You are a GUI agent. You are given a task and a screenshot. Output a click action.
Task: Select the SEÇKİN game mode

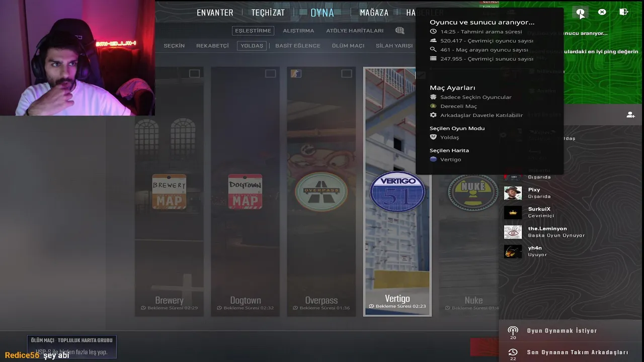pyautogui.click(x=174, y=46)
